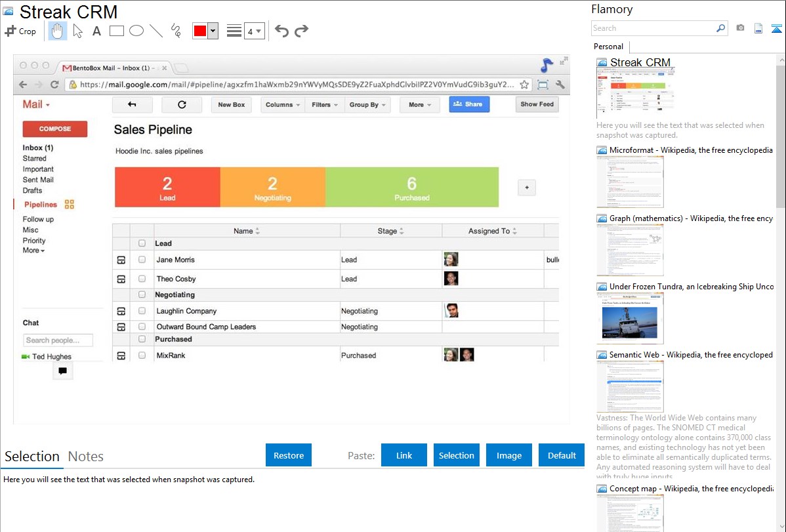Viewport: 786px width, 532px height.
Task: Click the Flamory search field
Action: (x=653, y=28)
